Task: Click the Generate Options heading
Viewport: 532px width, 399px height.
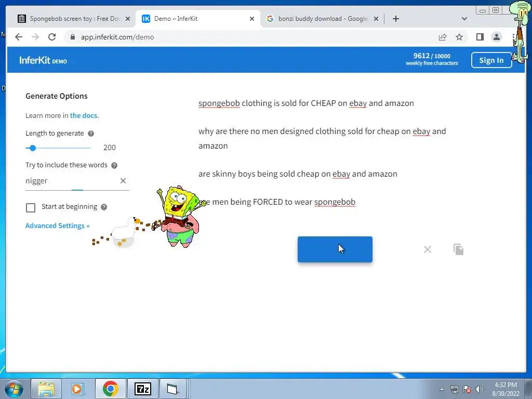Action: pyautogui.click(x=56, y=96)
